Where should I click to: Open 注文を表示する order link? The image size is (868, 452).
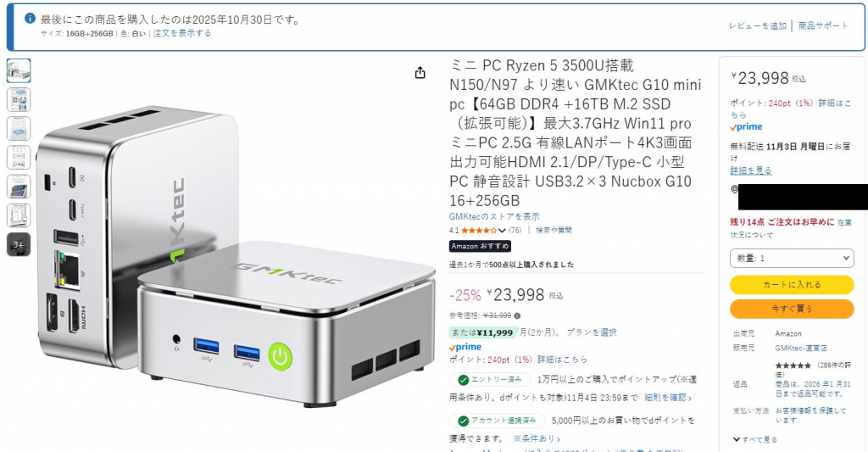click(182, 33)
